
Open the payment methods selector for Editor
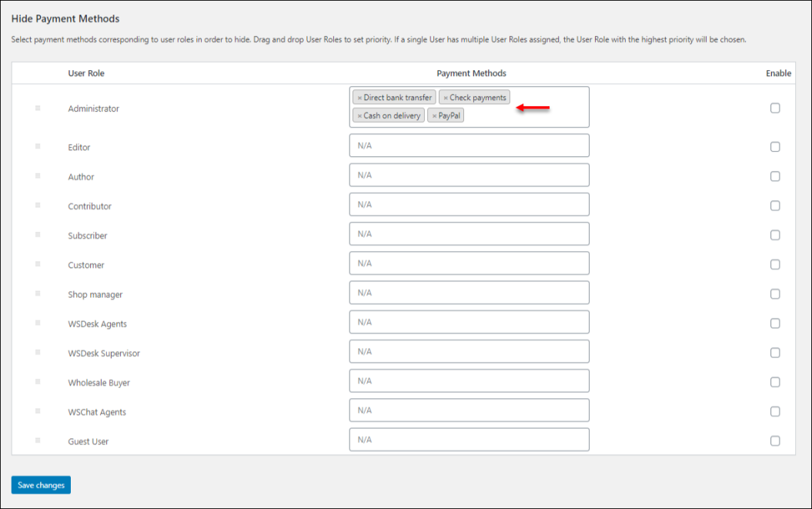point(469,146)
